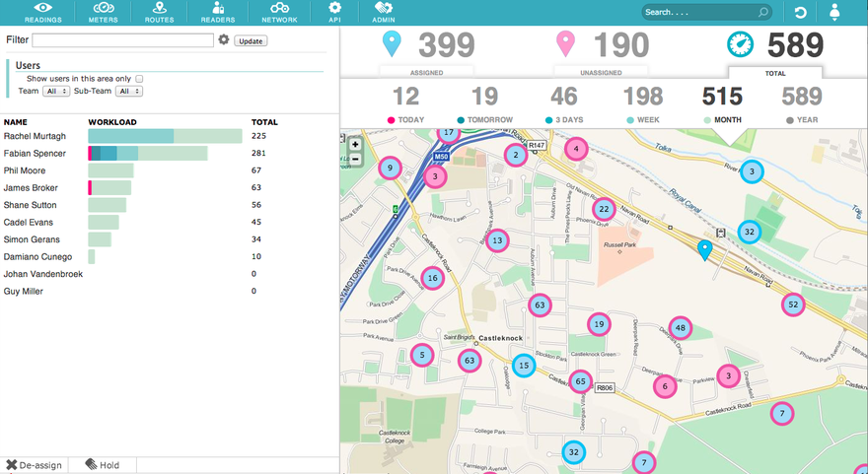The width and height of the screenshot is (868, 474).
Task: Click the refresh icon in top bar
Action: tap(801, 13)
